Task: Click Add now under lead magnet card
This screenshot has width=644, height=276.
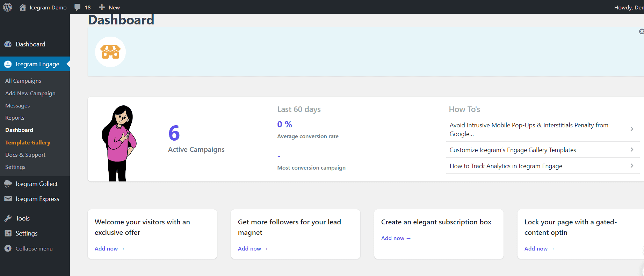Action: point(252,249)
